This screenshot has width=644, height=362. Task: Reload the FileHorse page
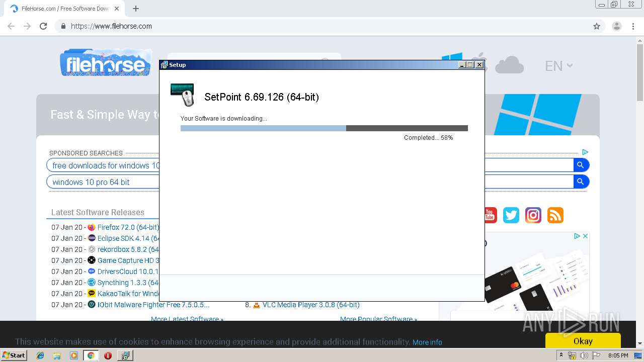click(x=43, y=26)
